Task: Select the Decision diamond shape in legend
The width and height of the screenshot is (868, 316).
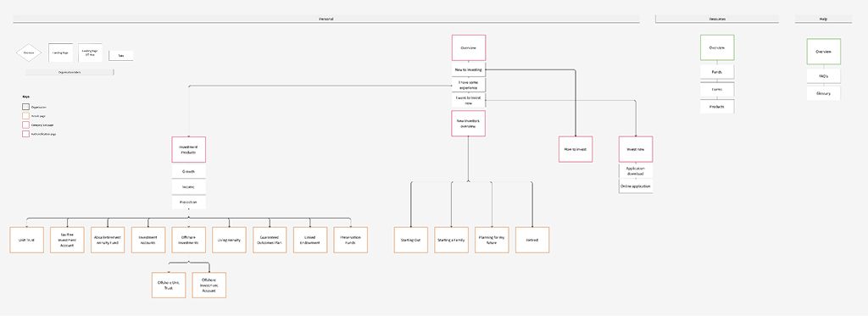Action: (x=29, y=53)
